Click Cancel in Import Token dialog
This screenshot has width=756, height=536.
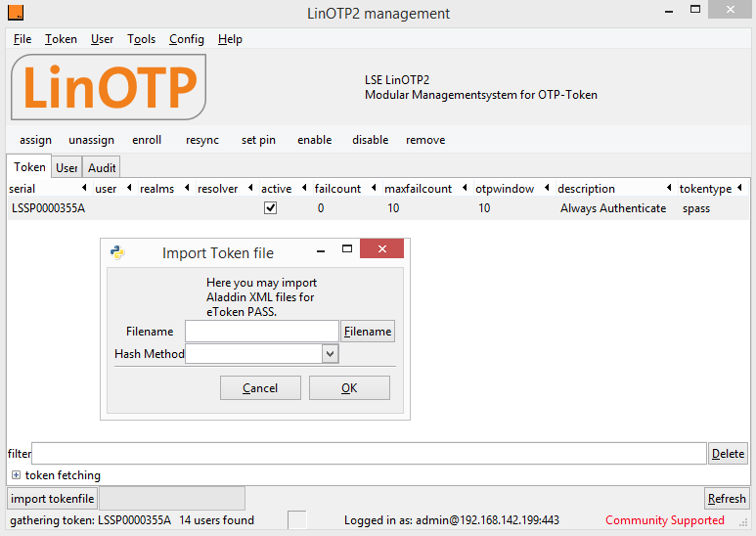click(x=260, y=388)
